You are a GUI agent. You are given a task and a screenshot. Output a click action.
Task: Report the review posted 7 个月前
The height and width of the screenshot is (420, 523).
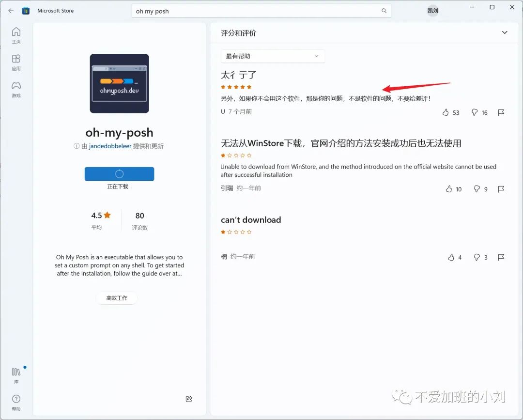(x=501, y=112)
